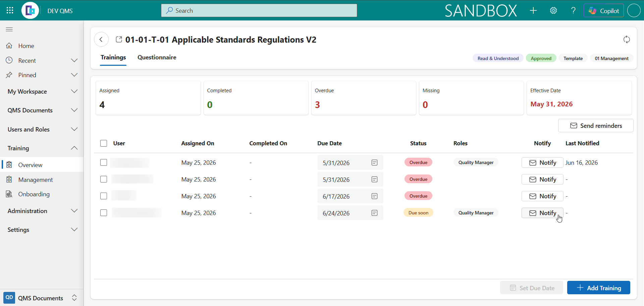Go back using the left arrow button
This screenshot has height=306, width=644.
[101, 40]
